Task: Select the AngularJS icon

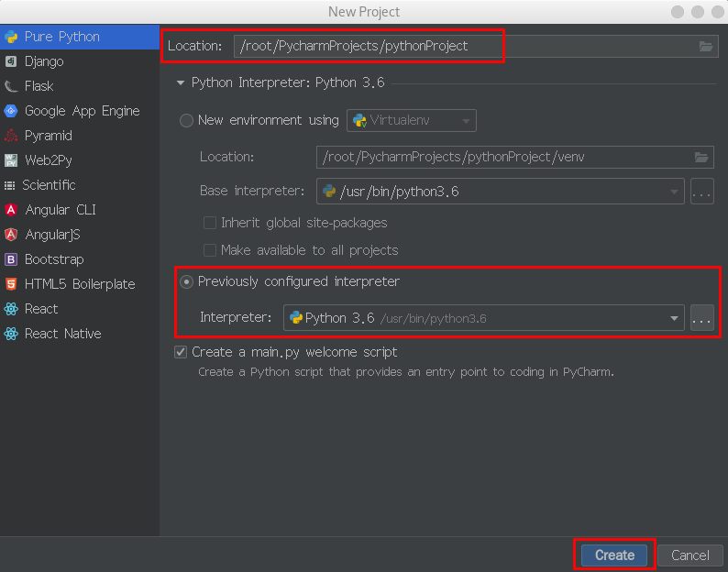Action: [x=11, y=235]
